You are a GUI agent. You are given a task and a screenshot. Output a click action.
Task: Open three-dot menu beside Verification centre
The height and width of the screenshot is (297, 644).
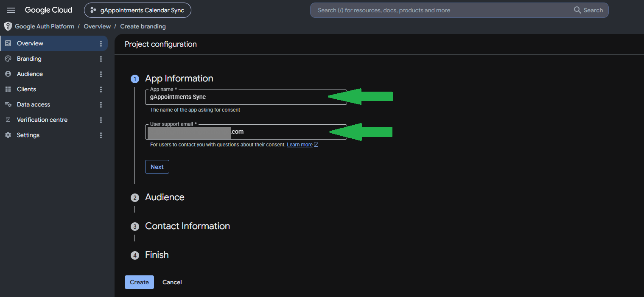coord(101,120)
